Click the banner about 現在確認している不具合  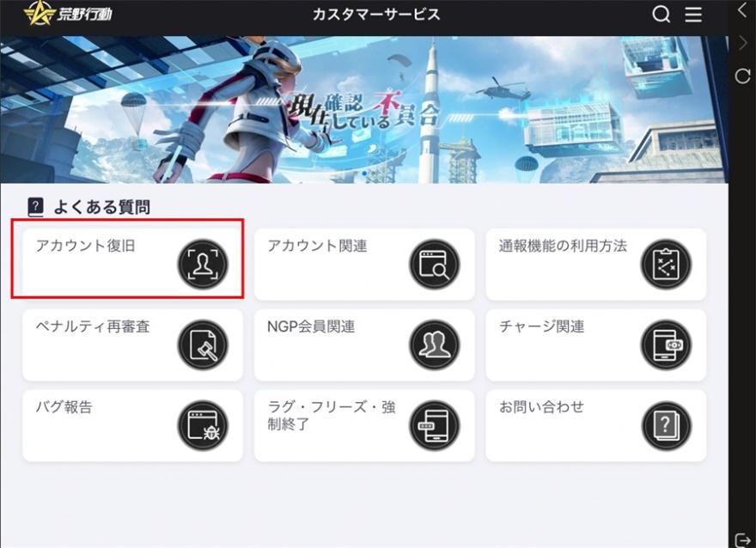(x=364, y=110)
